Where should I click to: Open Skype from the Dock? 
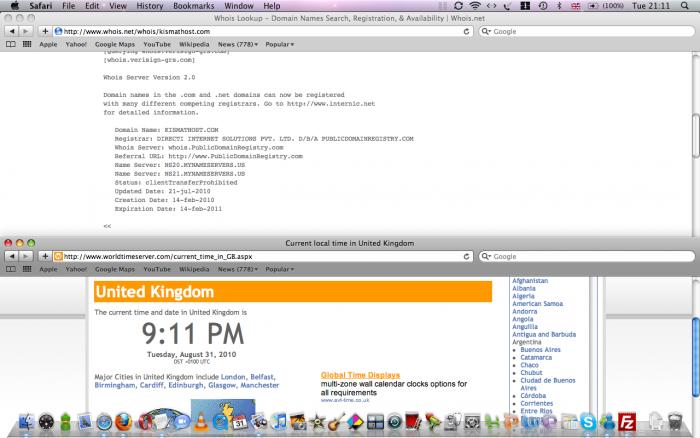click(588, 421)
